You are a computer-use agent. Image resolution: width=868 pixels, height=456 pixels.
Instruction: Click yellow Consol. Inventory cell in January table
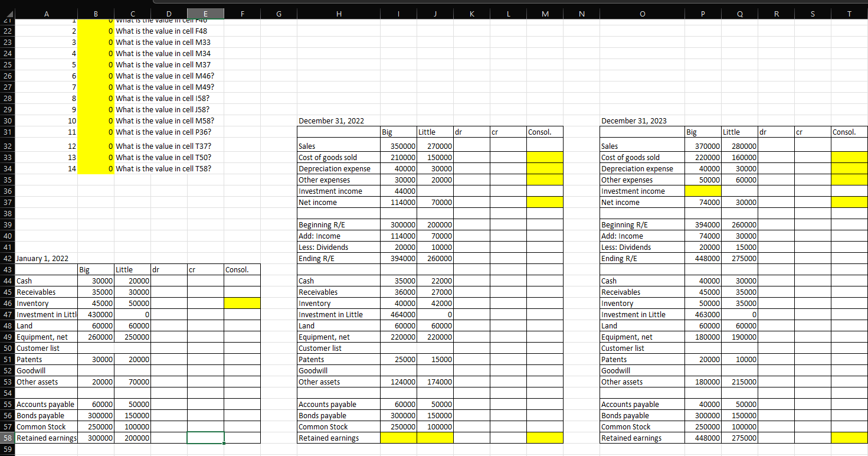(x=243, y=303)
